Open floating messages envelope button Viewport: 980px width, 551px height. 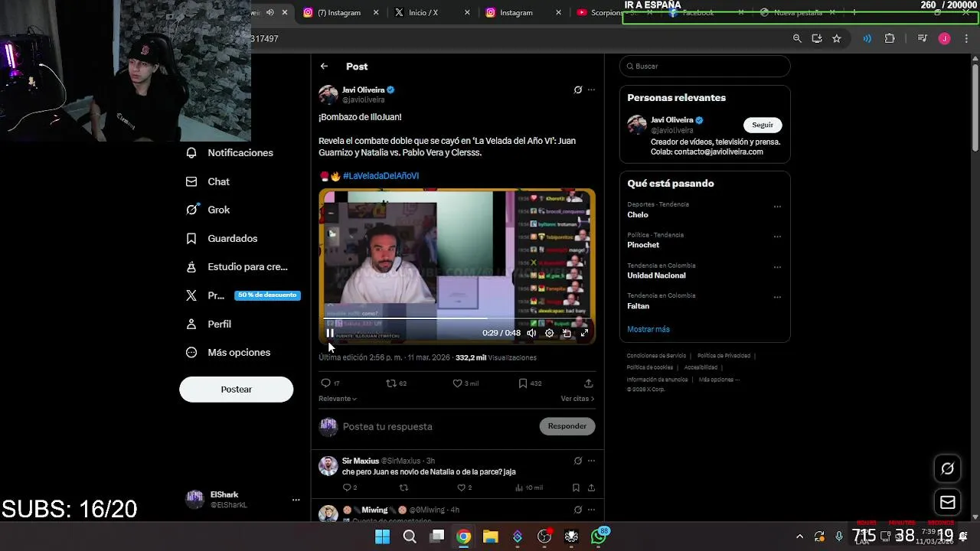947,503
